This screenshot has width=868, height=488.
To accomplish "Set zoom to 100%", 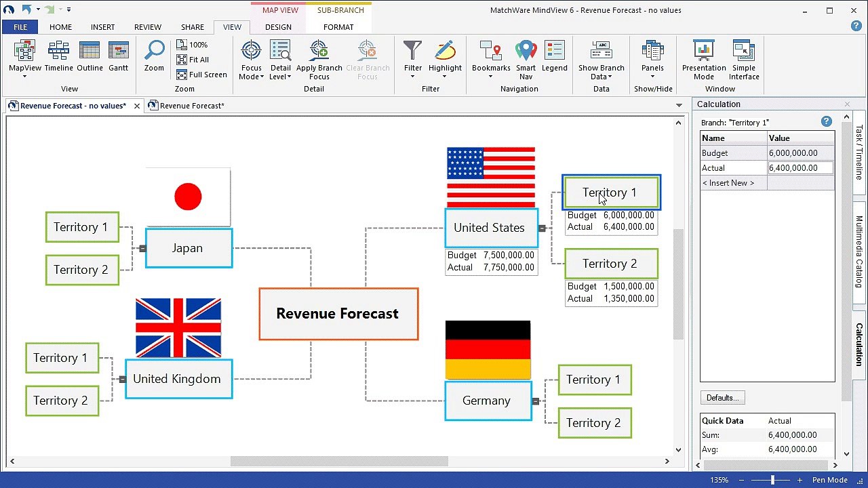I will point(192,45).
